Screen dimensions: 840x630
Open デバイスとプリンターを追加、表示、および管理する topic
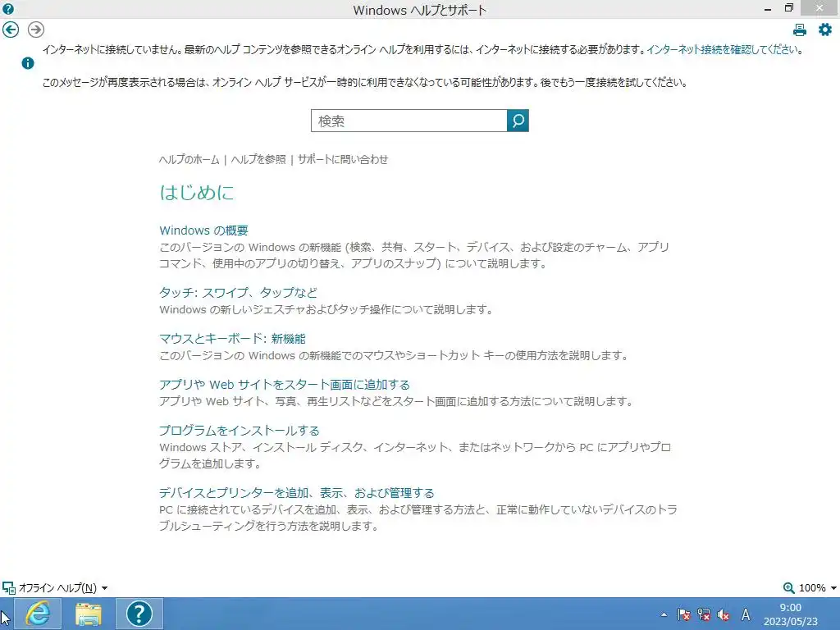coord(297,493)
